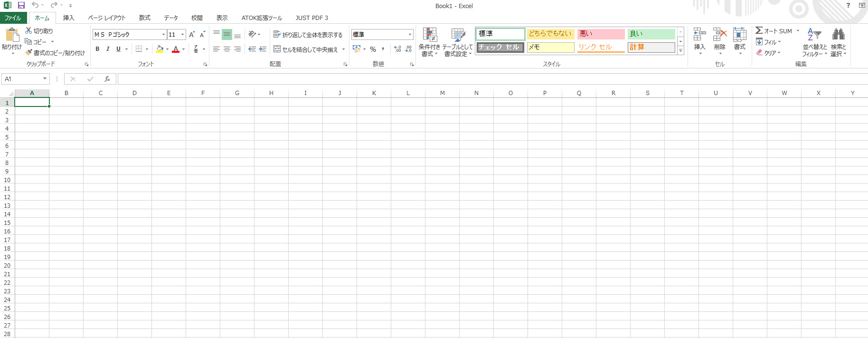Toggle Italic formatting

[108, 49]
